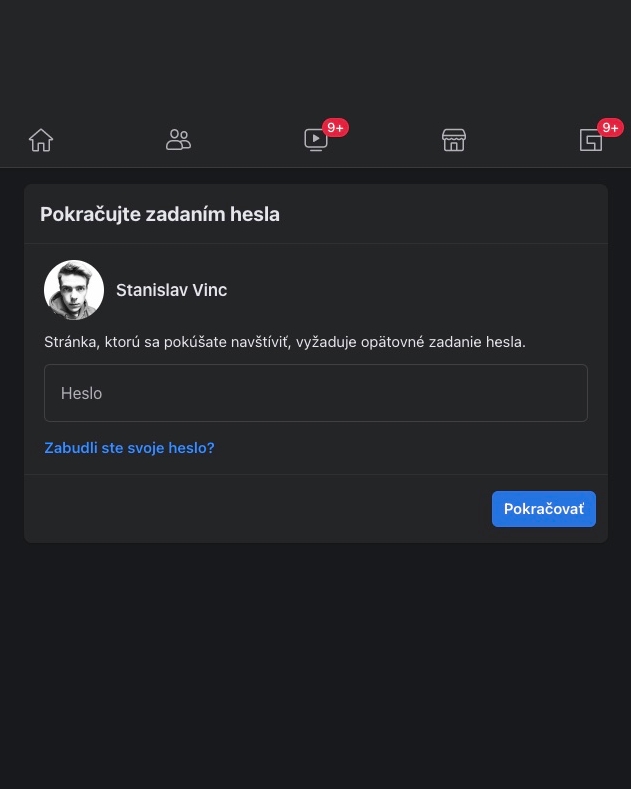Open the Watch video icon
The width and height of the screenshot is (631, 789).
(x=316, y=140)
